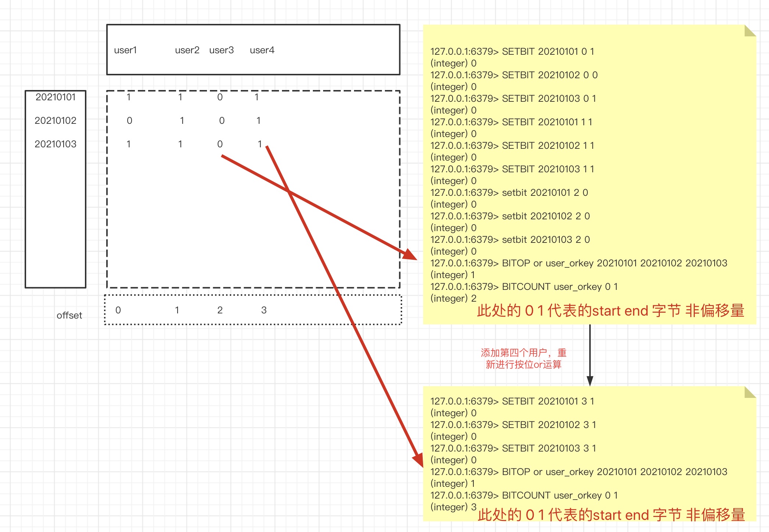Click red start end note under top BITCOUNT
The width and height of the screenshot is (769, 532).
610,311
